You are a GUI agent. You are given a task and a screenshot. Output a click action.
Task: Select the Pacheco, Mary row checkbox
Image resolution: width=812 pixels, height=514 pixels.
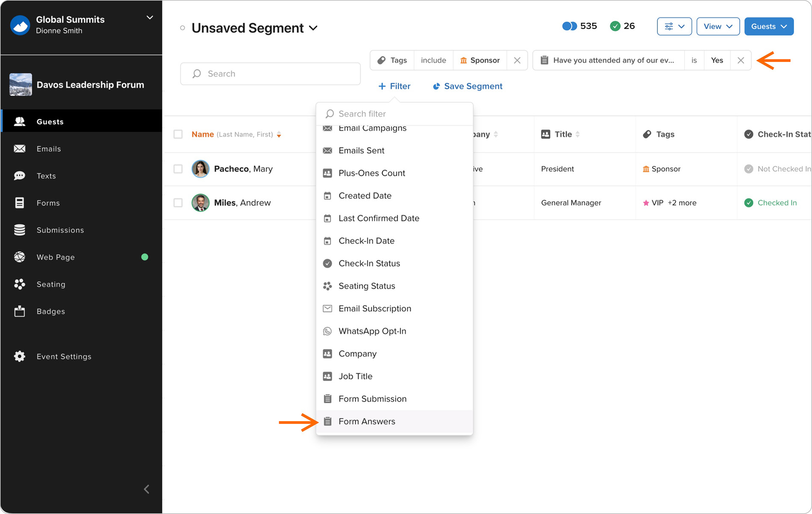pyautogui.click(x=178, y=169)
